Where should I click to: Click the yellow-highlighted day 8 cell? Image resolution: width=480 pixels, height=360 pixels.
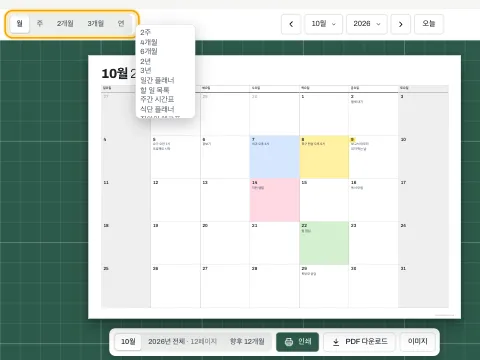[324, 157]
